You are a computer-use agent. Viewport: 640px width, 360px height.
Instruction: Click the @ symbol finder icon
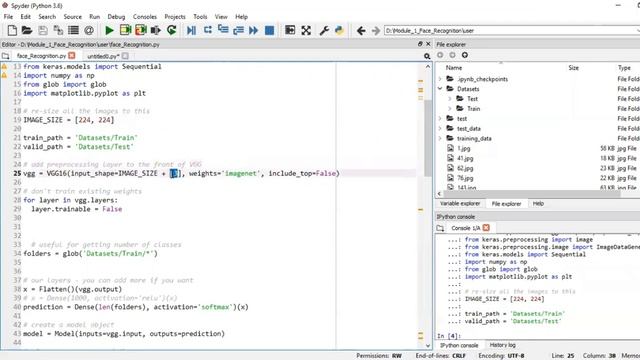click(x=89, y=30)
